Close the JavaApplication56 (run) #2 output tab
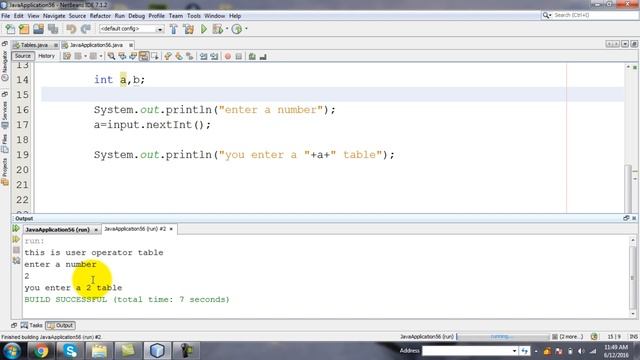Image resolution: width=640 pixels, height=360 pixels. click(171, 229)
